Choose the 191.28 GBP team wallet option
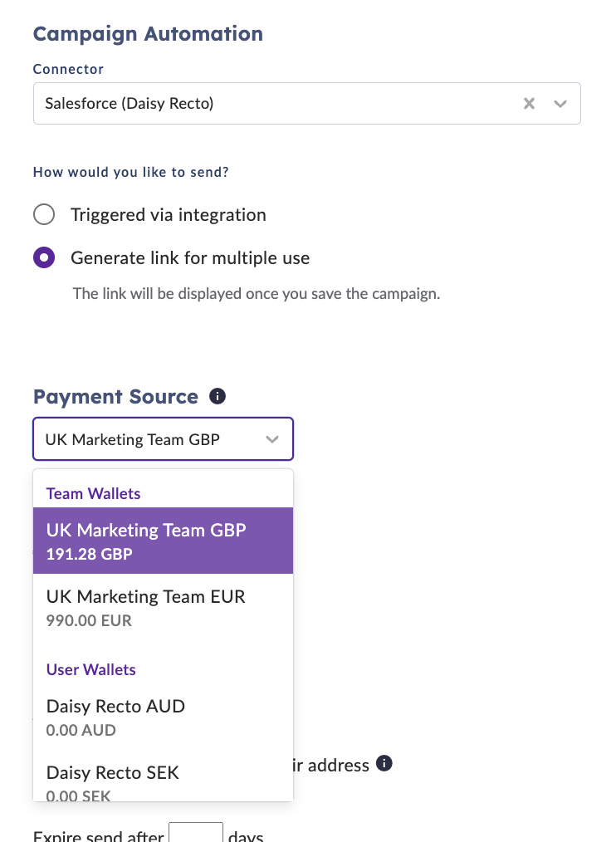Image resolution: width=616 pixels, height=842 pixels. pyautogui.click(x=163, y=541)
